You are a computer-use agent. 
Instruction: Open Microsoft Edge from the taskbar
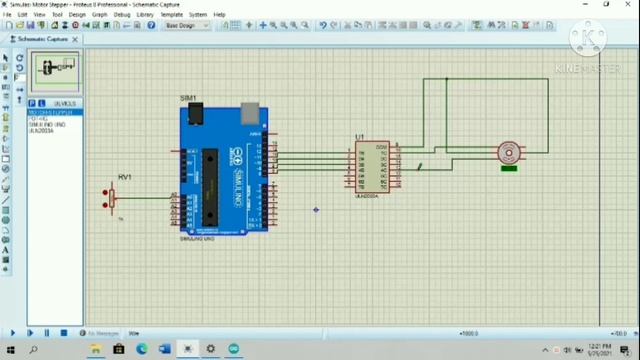[x=142, y=349]
